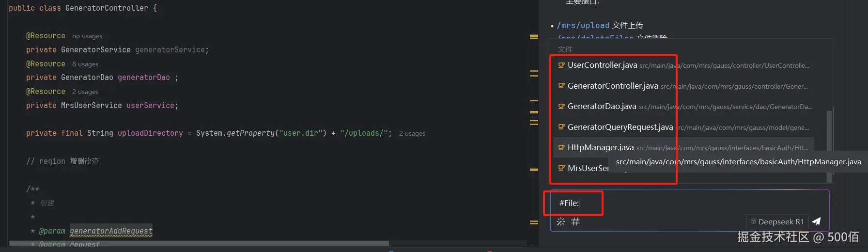This screenshot has height=252, width=868.
Task: Click the class icon beside UserController.java
Action: coord(561,65)
